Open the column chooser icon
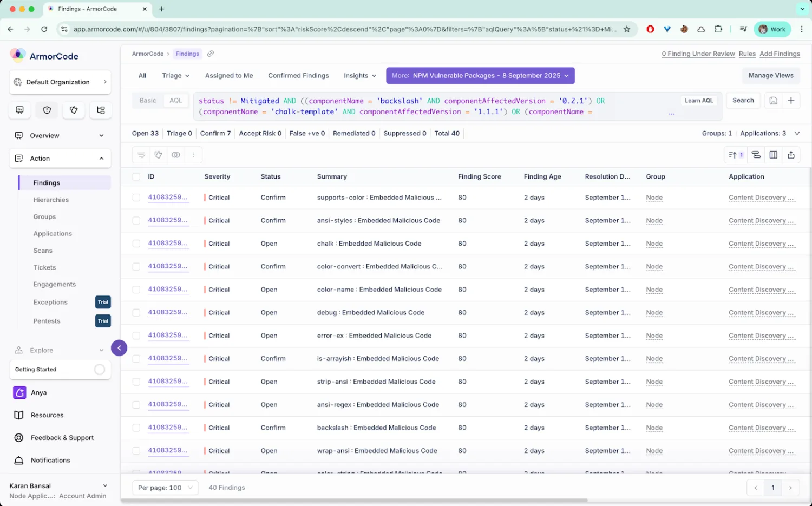The width and height of the screenshot is (812, 506). (774, 155)
